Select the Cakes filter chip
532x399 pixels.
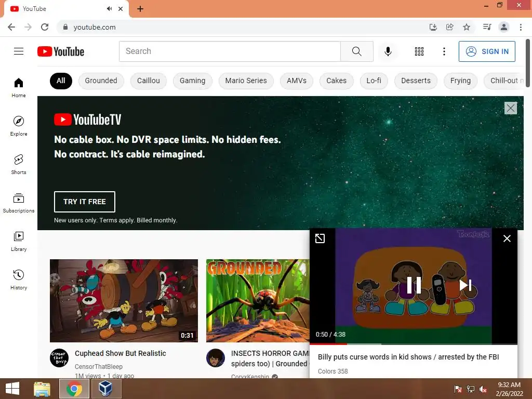(x=336, y=81)
